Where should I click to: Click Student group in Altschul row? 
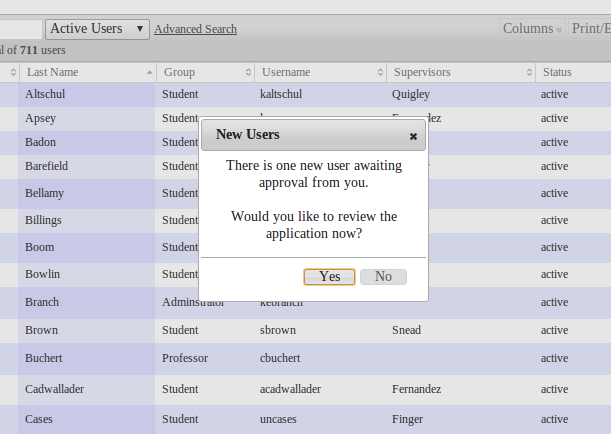coord(180,94)
